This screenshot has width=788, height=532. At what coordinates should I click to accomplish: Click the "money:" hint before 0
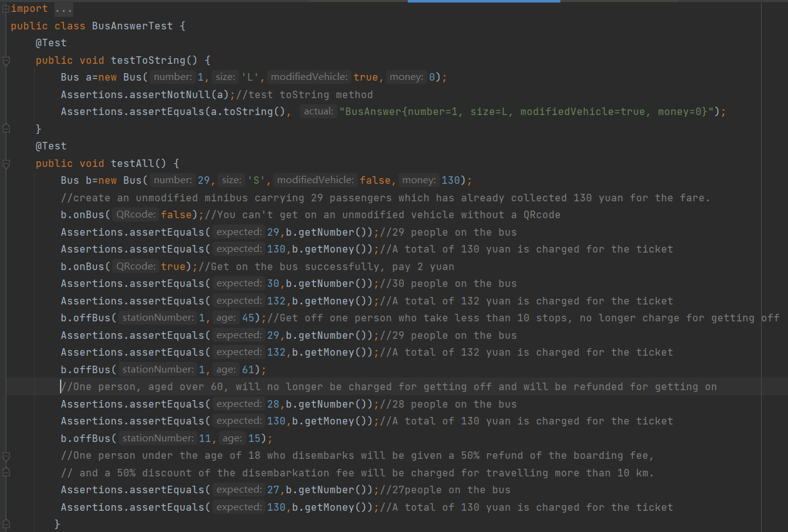(406, 78)
